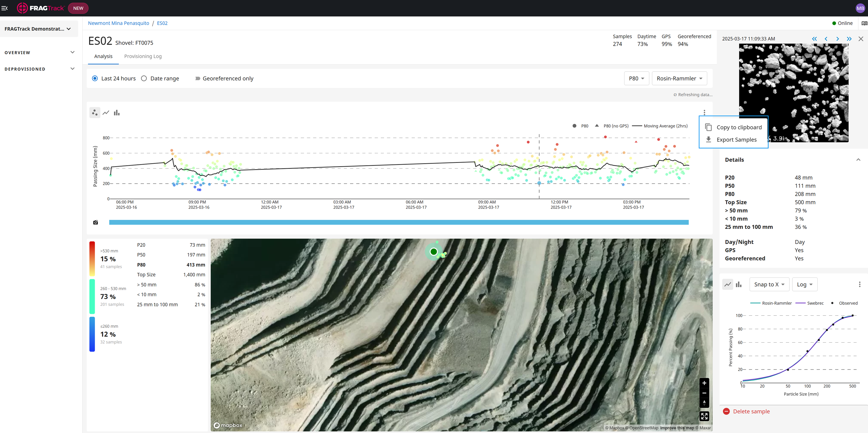Expand the OVERVIEW sidebar section
The image size is (868, 433).
click(40, 53)
